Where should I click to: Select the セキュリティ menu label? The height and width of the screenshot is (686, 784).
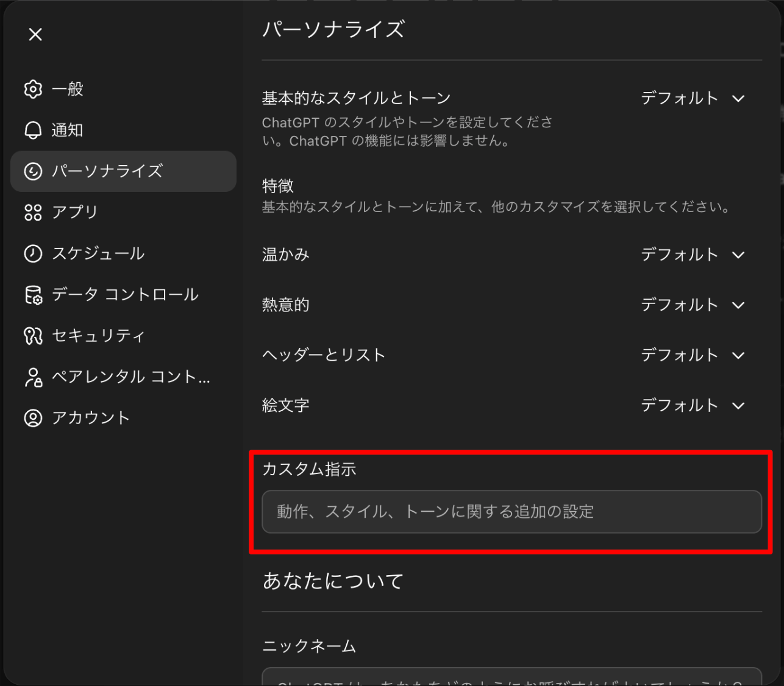pos(98,336)
